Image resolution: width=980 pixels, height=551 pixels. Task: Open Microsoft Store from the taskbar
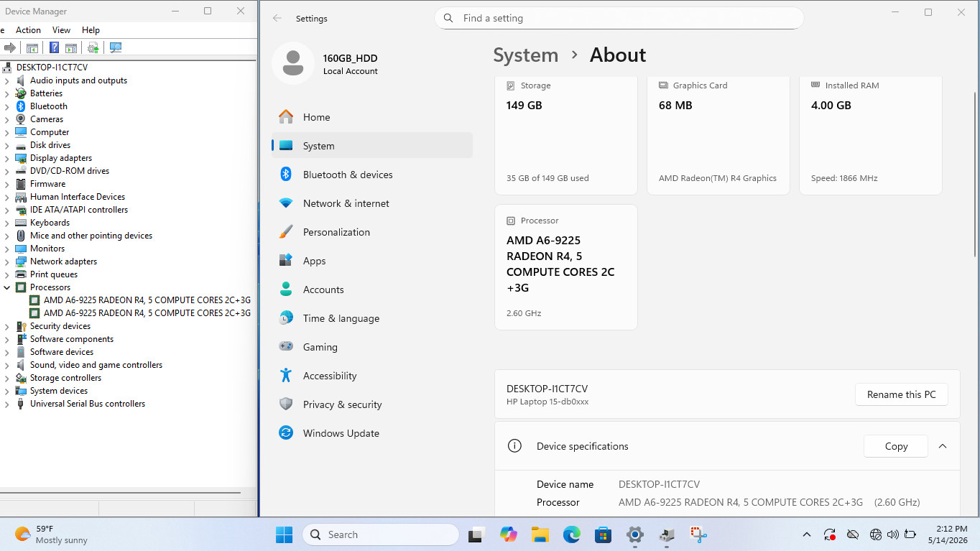[603, 534]
